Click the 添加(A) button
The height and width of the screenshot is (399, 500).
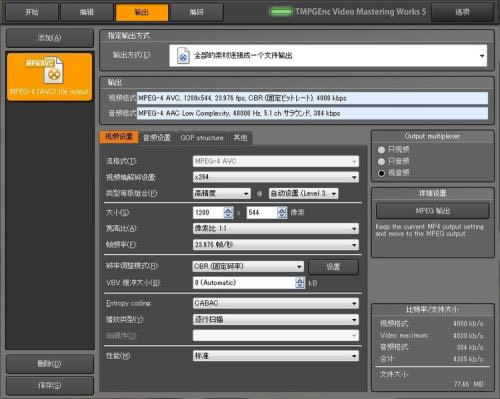point(49,38)
